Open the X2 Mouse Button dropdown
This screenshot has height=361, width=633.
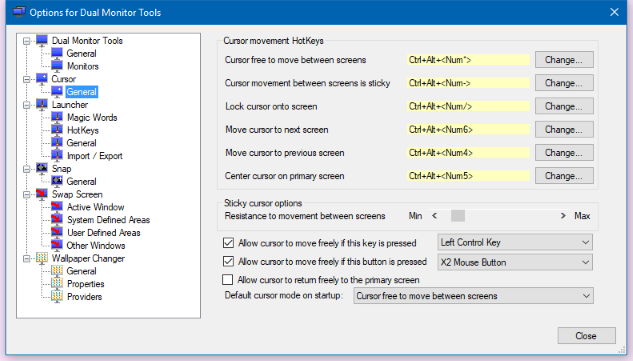pos(515,262)
